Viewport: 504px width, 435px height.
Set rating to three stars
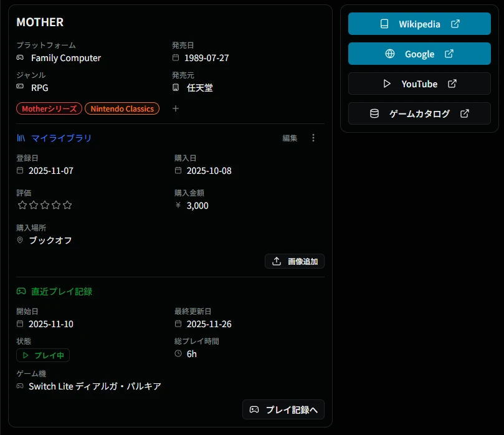45,205
